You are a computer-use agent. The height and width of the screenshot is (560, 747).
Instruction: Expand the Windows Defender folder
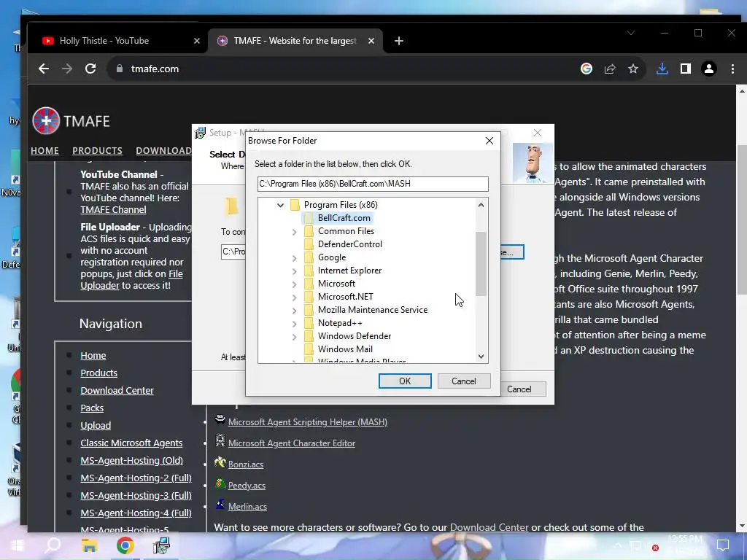pos(295,337)
